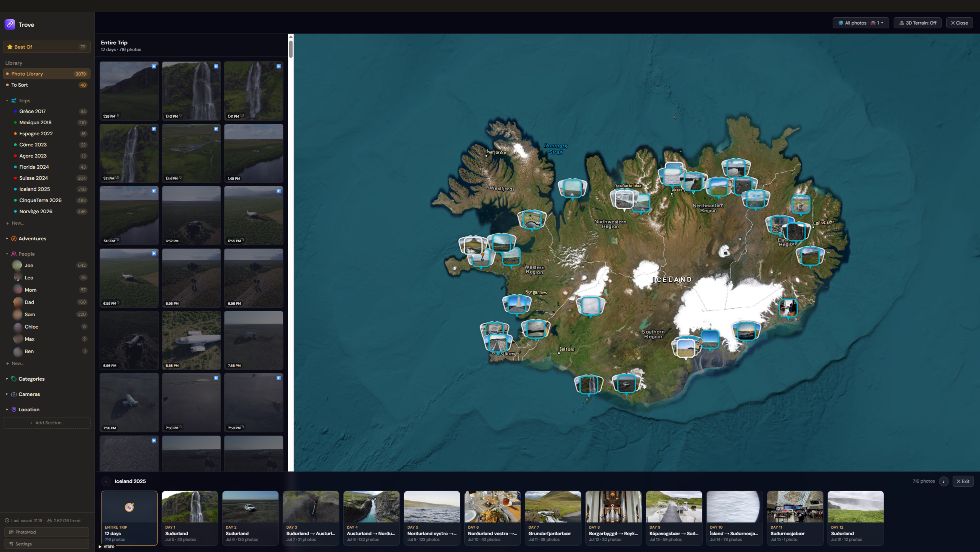Click the 2.62 GB freed disk icon
The image size is (980, 552).
point(49,521)
